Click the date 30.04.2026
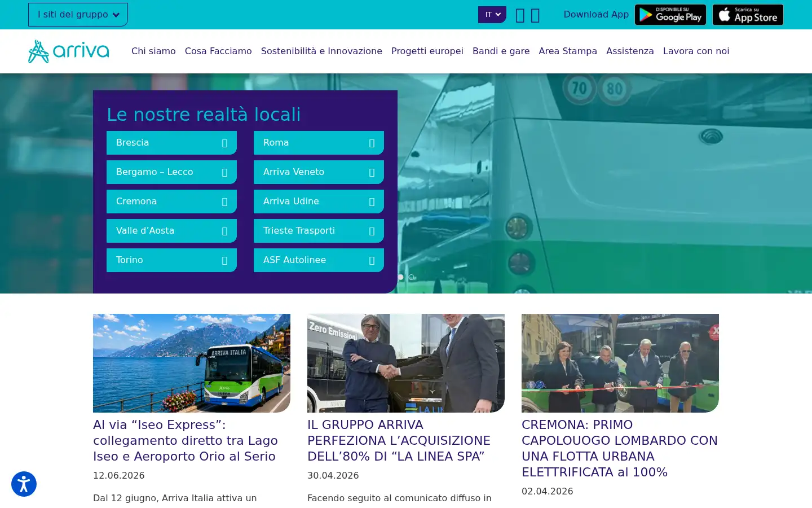Screen dimensions: 812x508 [333, 475]
